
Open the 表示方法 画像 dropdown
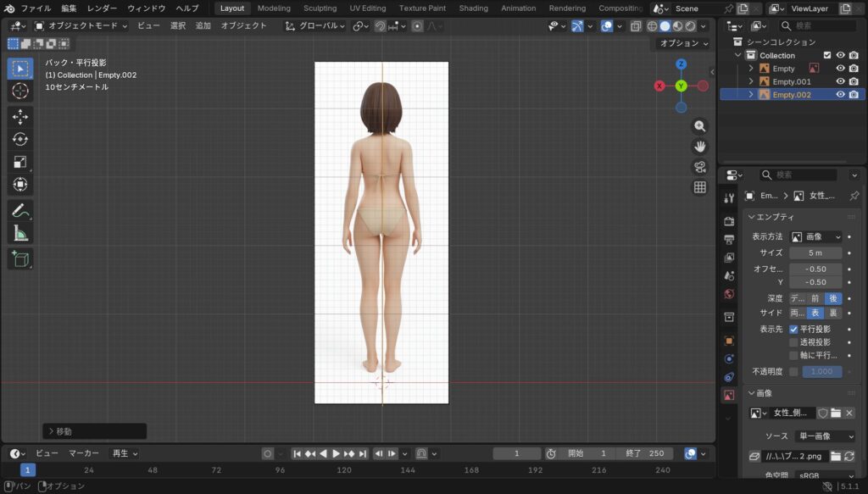coord(815,237)
